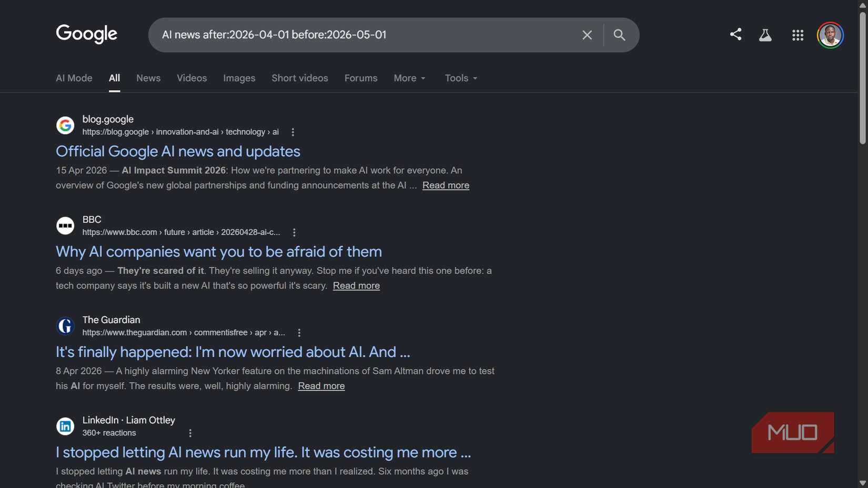This screenshot has width=868, height=488.
Task: Switch to the Images tab
Action: point(239,78)
